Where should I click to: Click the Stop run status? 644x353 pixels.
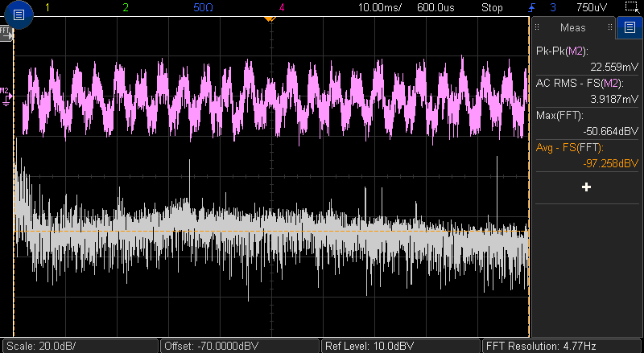(492, 7)
